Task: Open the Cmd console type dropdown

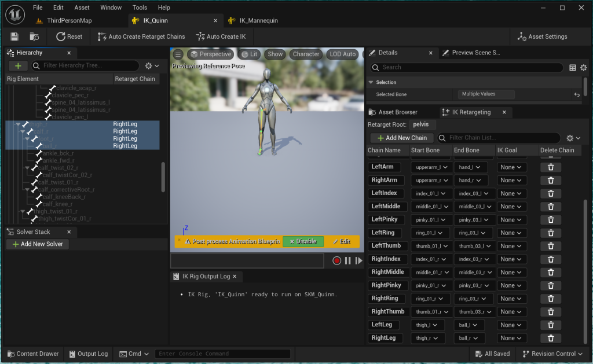Action: pyautogui.click(x=134, y=354)
